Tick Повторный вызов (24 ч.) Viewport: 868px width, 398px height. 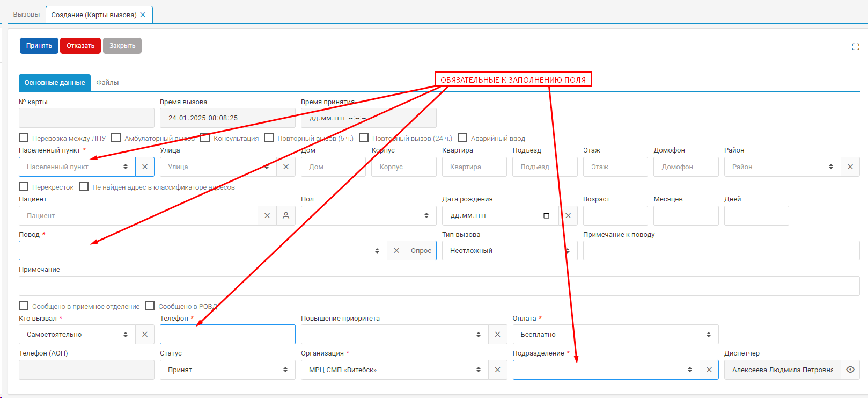pyautogui.click(x=364, y=138)
